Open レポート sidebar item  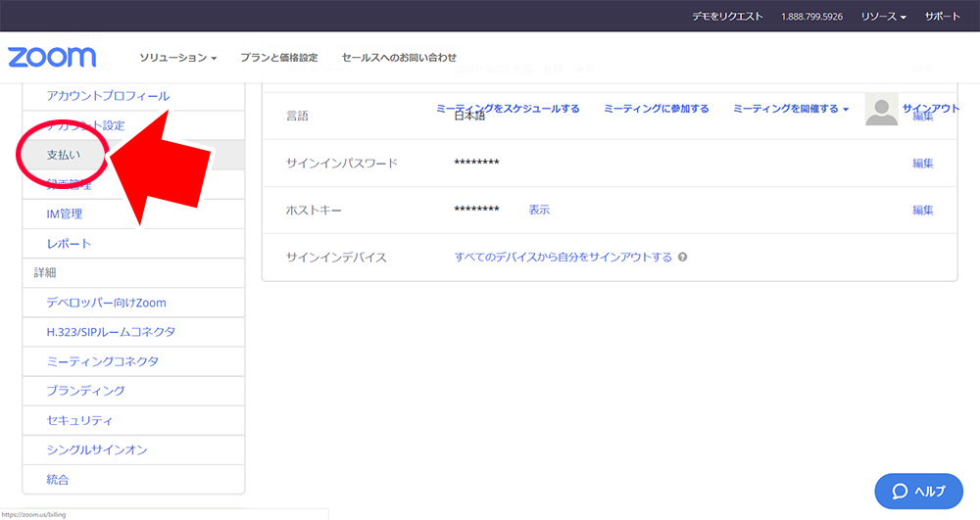tap(69, 243)
